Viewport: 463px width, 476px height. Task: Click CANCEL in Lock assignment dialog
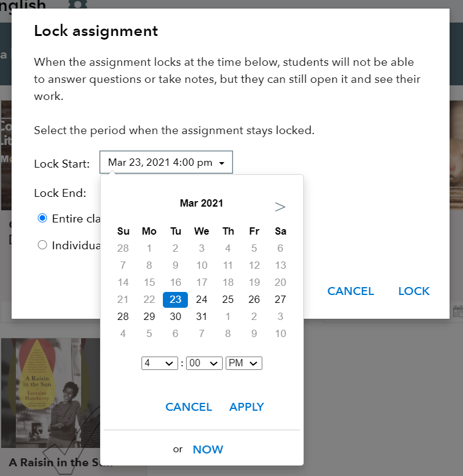pyautogui.click(x=351, y=291)
